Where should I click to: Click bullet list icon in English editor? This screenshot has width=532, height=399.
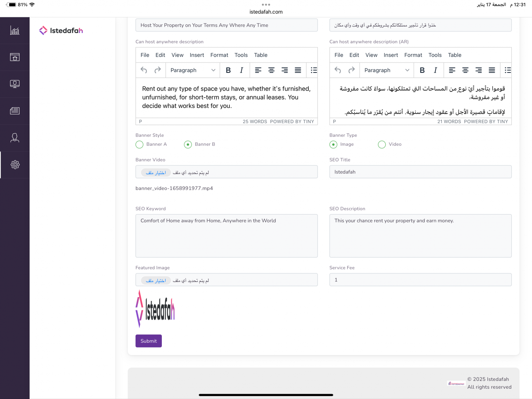click(x=314, y=70)
